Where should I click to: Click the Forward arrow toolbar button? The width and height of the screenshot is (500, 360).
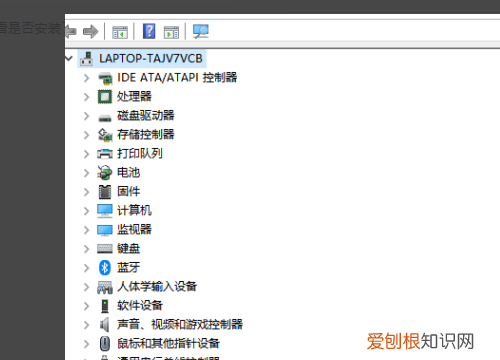(90, 32)
